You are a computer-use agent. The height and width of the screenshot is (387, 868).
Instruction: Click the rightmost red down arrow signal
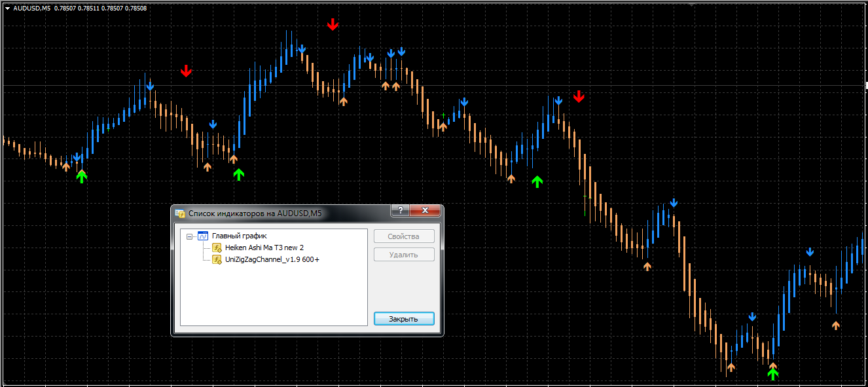pos(579,97)
